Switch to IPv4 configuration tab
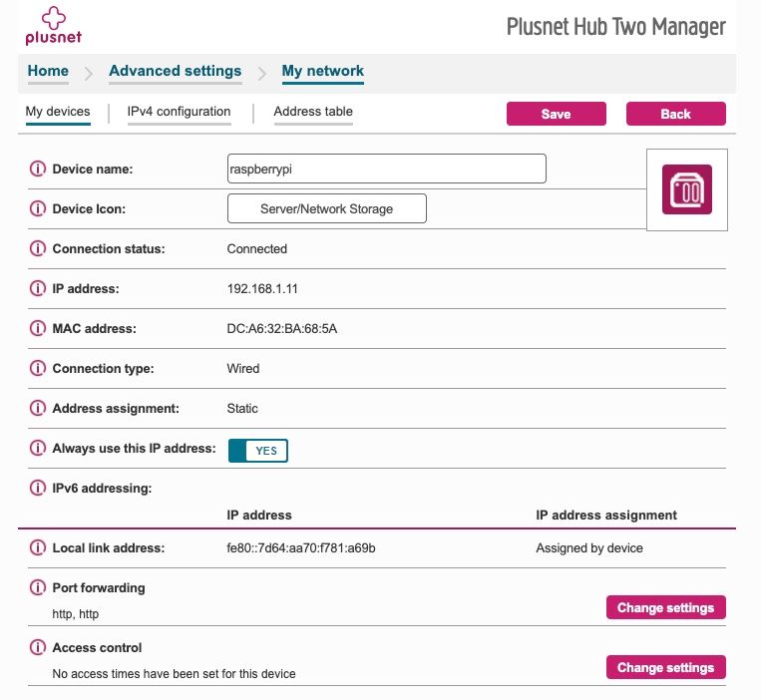 click(x=179, y=112)
